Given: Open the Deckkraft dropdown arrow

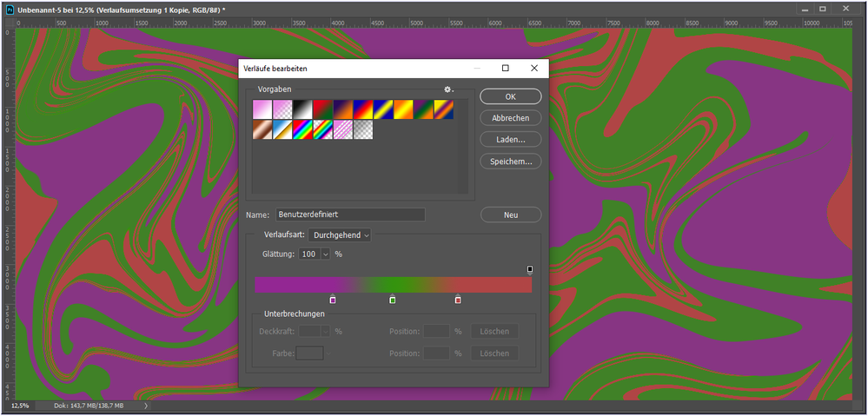Looking at the screenshot, I should (326, 332).
